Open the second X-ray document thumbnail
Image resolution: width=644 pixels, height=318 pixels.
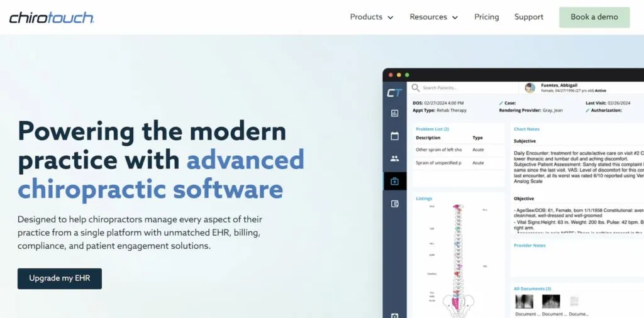tap(551, 302)
